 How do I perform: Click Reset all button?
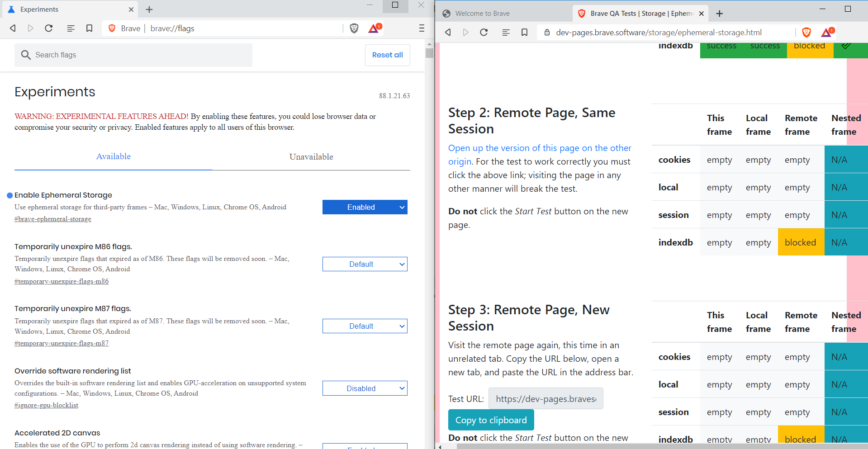coord(387,55)
